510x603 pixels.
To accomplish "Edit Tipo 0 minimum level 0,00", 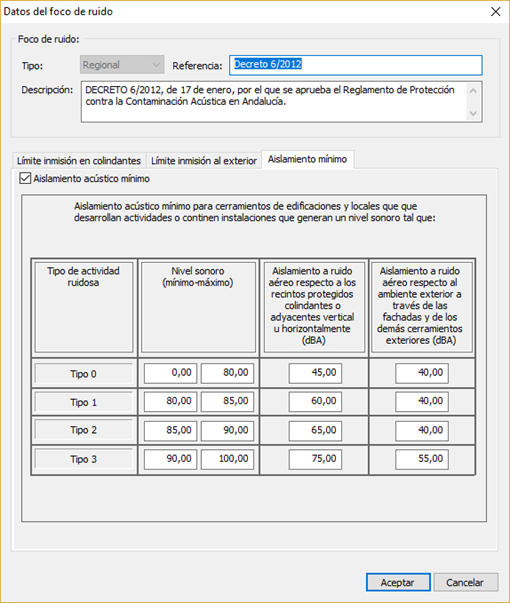I will (x=170, y=373).
